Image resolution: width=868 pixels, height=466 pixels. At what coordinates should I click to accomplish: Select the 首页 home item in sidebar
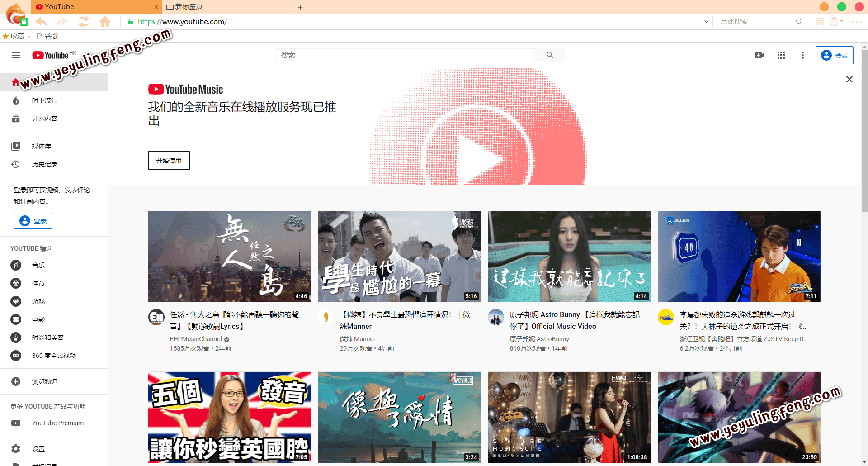(54, 82)
